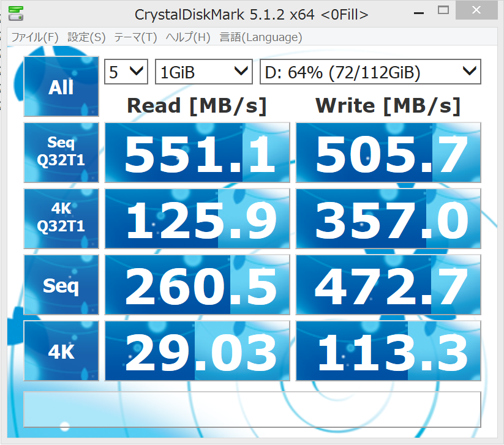Viewport: 504px width, 445px height.
Task: Close the CrystalDiskMark window
Action: 476,10
